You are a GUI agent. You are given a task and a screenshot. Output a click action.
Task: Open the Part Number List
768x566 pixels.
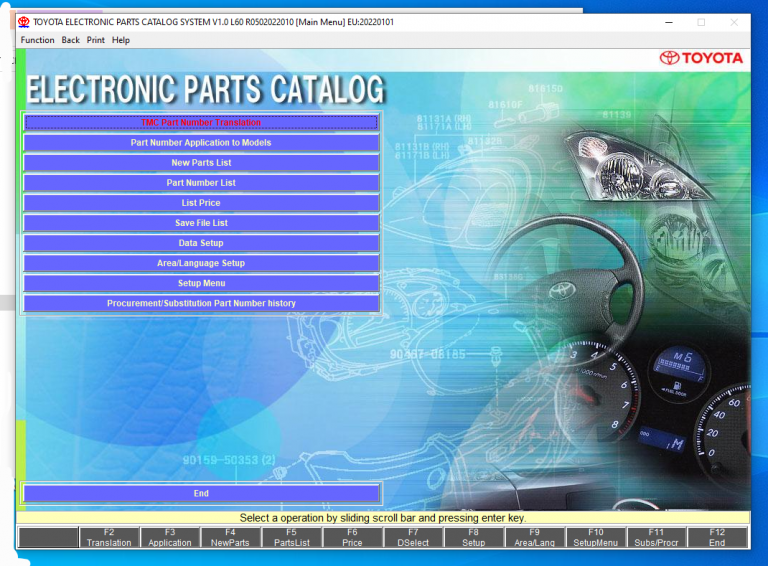(201, 183)
